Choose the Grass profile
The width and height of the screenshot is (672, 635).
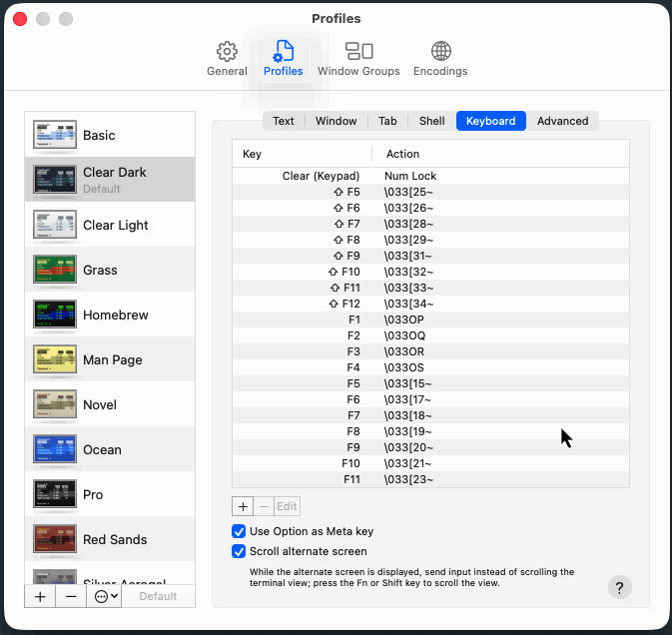110,270
